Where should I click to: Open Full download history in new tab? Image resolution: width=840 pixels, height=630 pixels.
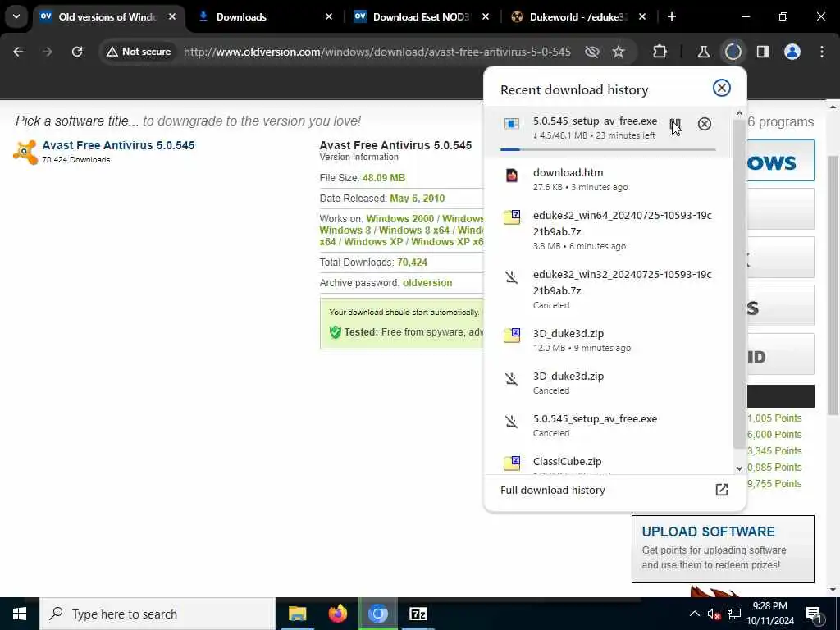(x=722, y=490)
